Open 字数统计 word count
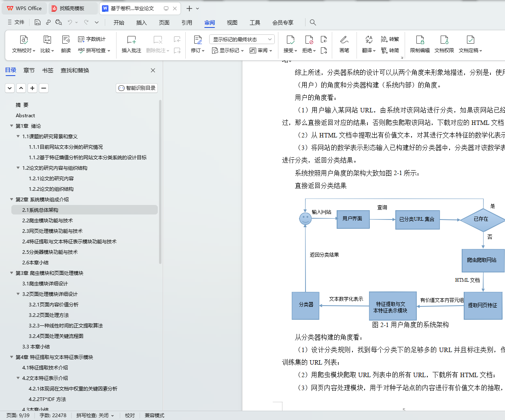Screen dimensions: 505x420 [x=92, y=39]
